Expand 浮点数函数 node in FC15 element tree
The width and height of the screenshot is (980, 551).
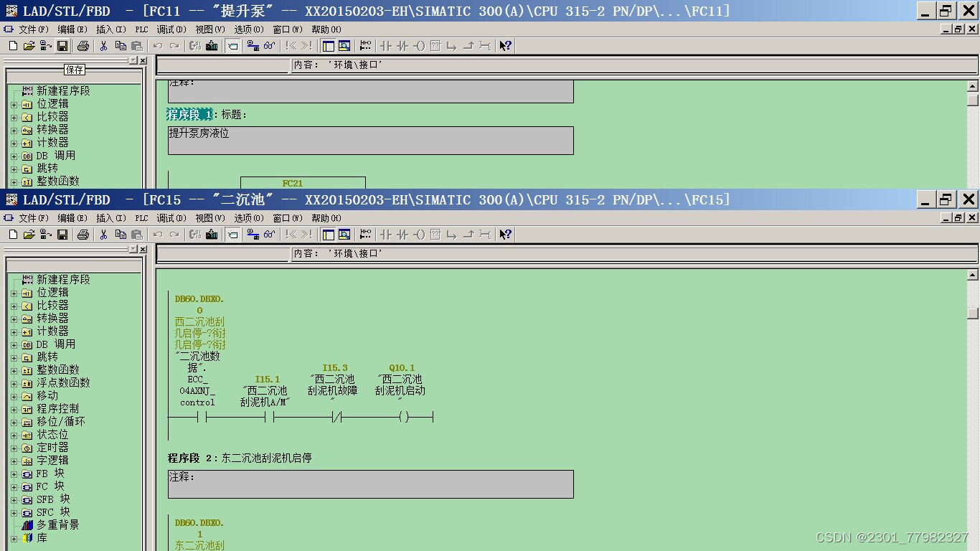(x=14, y=383)
